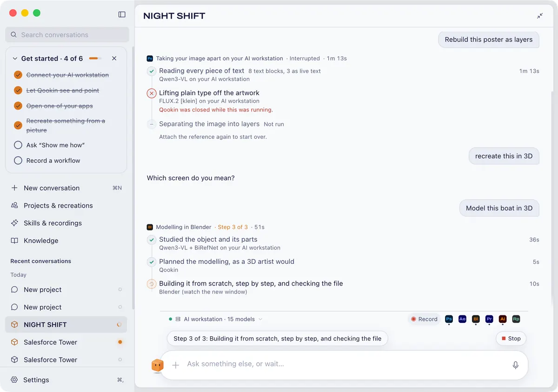Open the Knowledge section
This screenshot has height=392, width=558.
(x=66, y=241)
